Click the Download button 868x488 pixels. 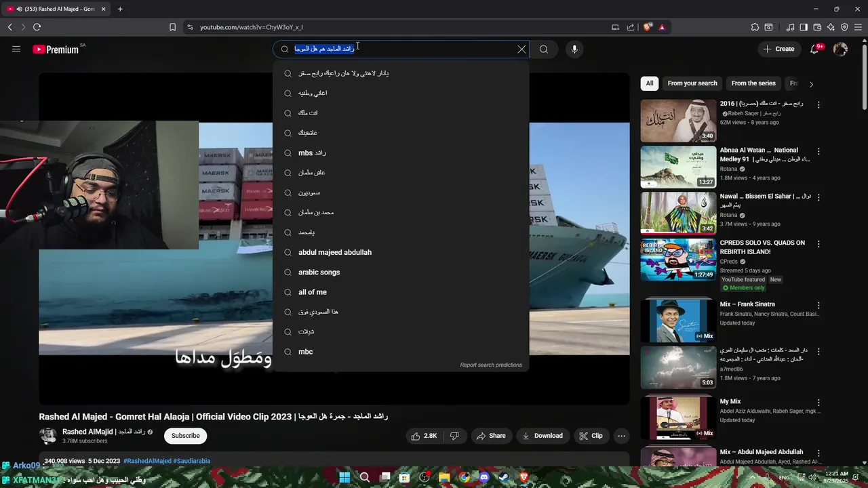point(542,436)
